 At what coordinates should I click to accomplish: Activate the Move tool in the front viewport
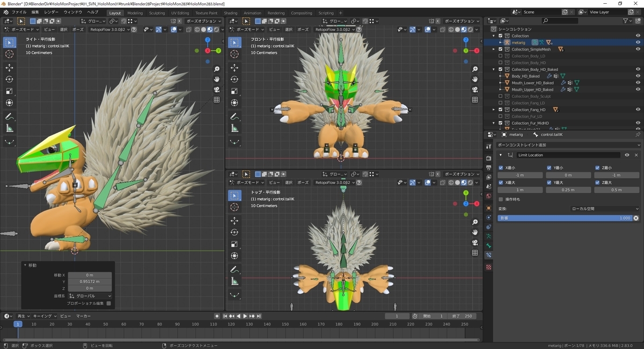point(235,68)
